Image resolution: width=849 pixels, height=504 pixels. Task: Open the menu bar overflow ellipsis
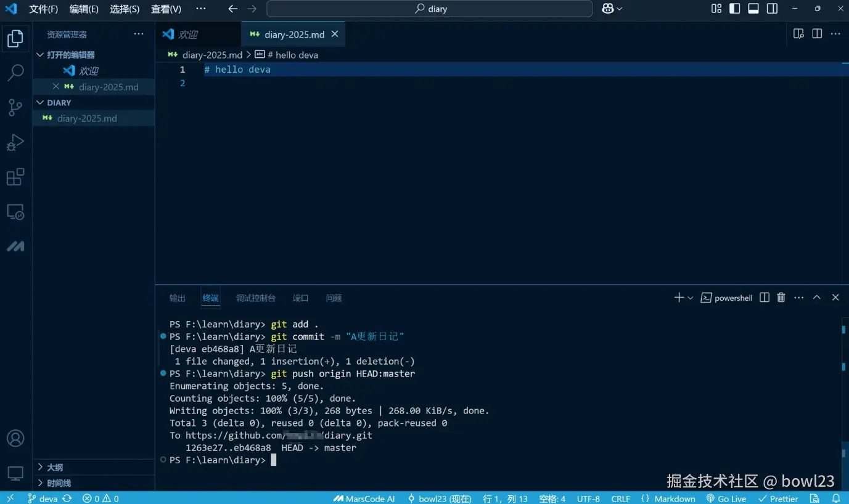[201, 9]
